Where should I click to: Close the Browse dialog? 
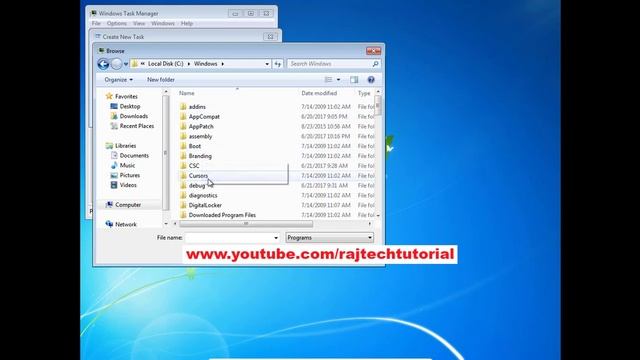pyautogui.click(x=373, y=51)
